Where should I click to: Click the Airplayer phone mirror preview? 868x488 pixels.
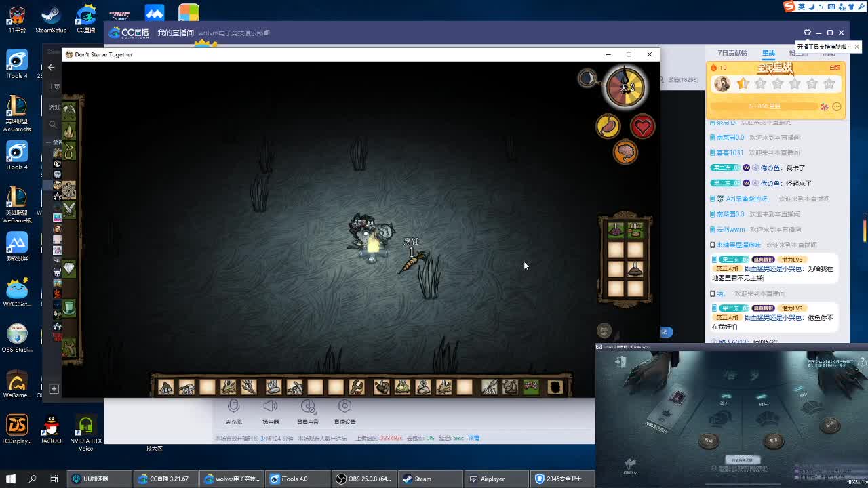click(x=732, y=415)
